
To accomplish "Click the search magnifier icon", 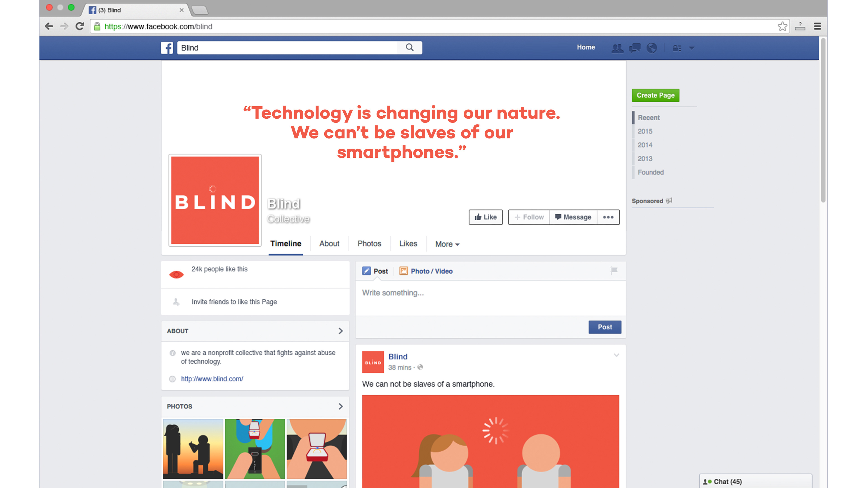I will pos(409,47).
